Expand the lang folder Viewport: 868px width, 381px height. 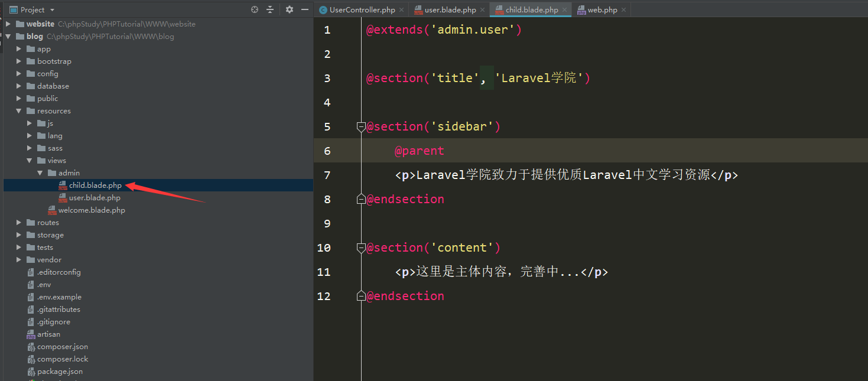pyautogui.click(x=30, y=136)
